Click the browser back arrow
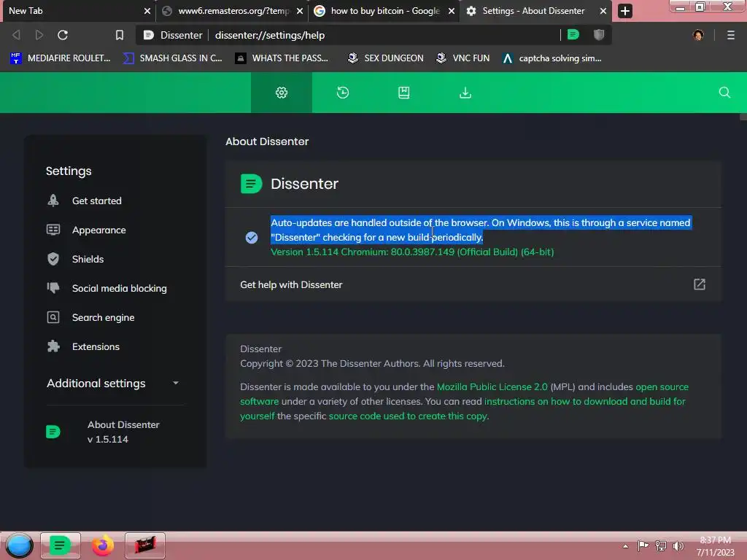The height and width of the screenshot is (560, 747). [16, 35]
